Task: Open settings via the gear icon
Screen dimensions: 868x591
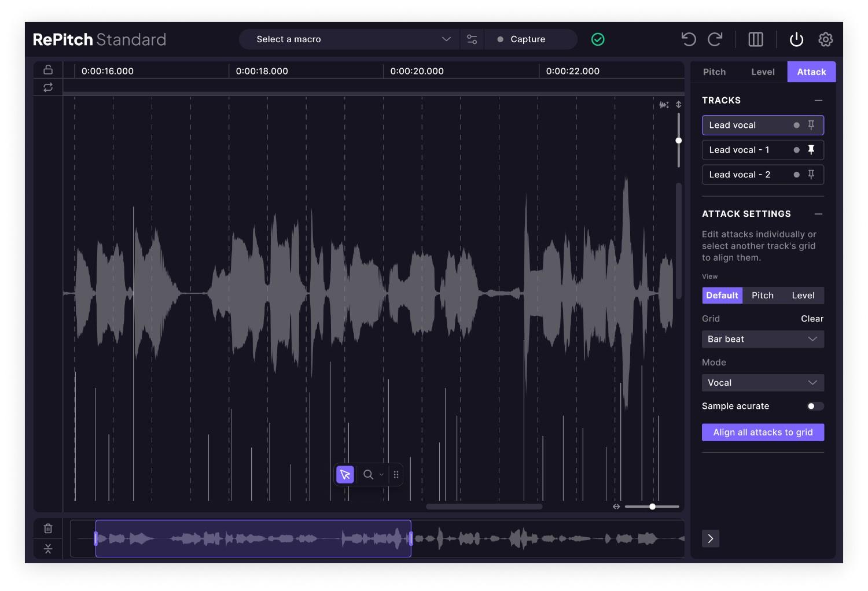Action: coord(825,39)
